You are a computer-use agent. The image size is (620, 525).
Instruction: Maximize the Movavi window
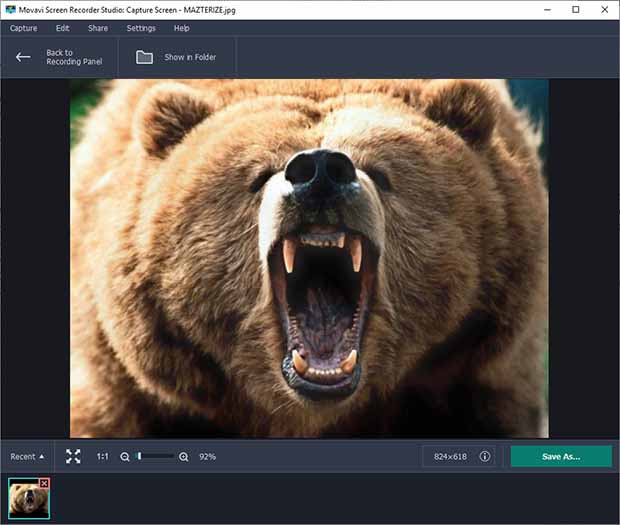[576, 9]
